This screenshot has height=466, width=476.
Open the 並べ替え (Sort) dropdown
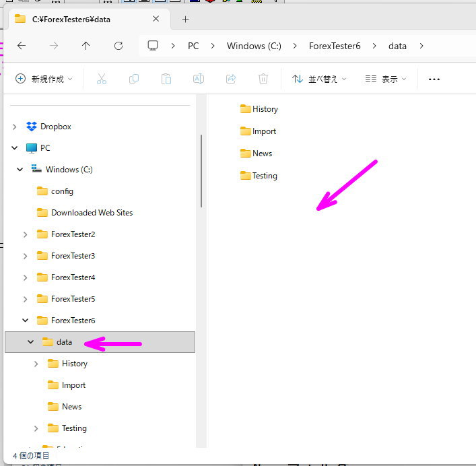318,79
